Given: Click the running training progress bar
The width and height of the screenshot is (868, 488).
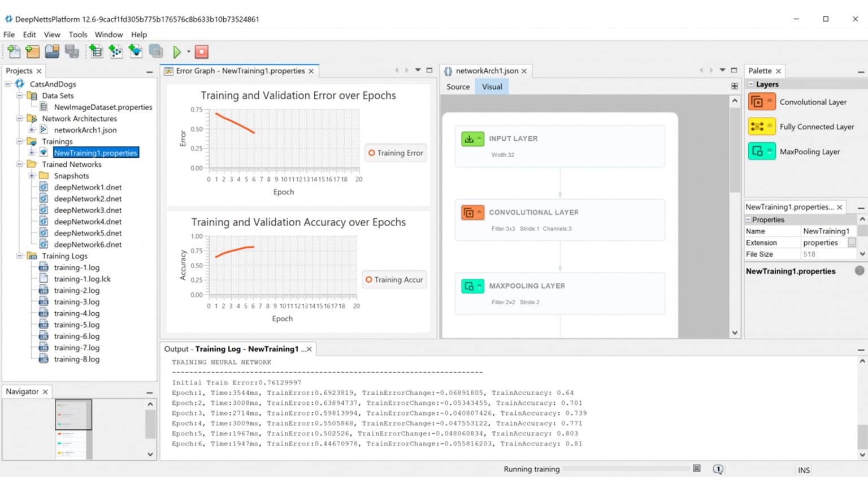Looking at the screenshot, I should point(626,469).
